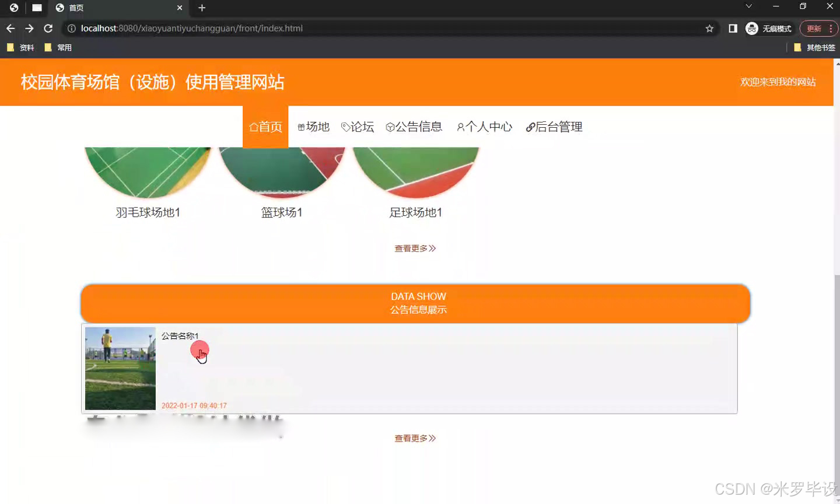Click the page reload icon
Screen dimensions: 840x504
pos(48,28)
